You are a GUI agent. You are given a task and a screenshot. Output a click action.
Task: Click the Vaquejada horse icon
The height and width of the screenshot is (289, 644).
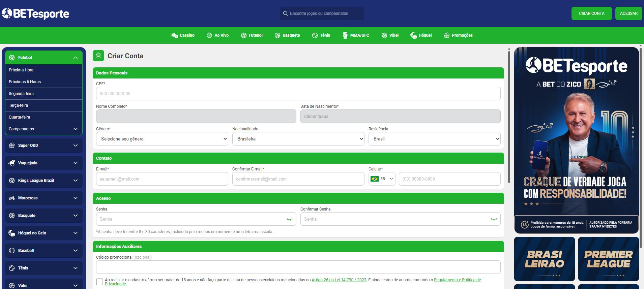click(x=12, y=163)
